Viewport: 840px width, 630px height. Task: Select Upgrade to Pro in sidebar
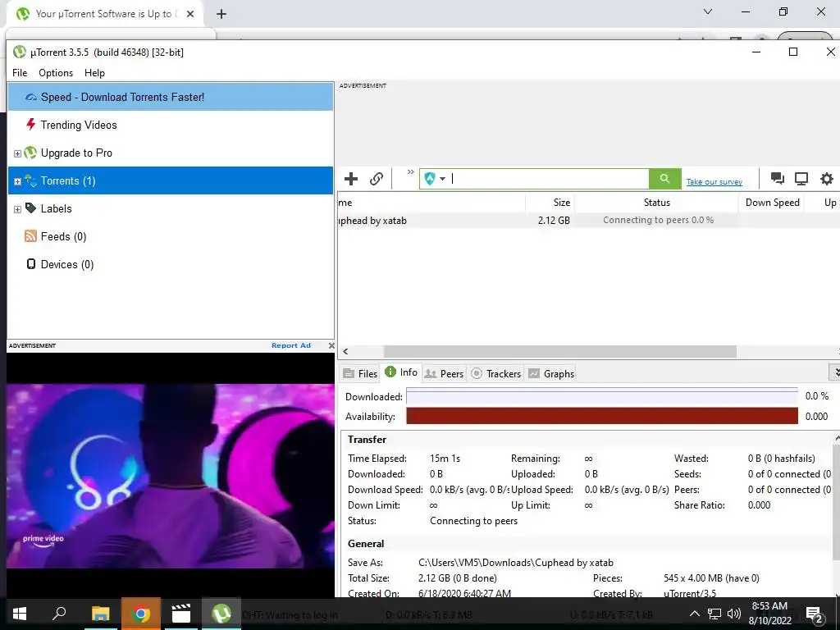tap(171, 153)
